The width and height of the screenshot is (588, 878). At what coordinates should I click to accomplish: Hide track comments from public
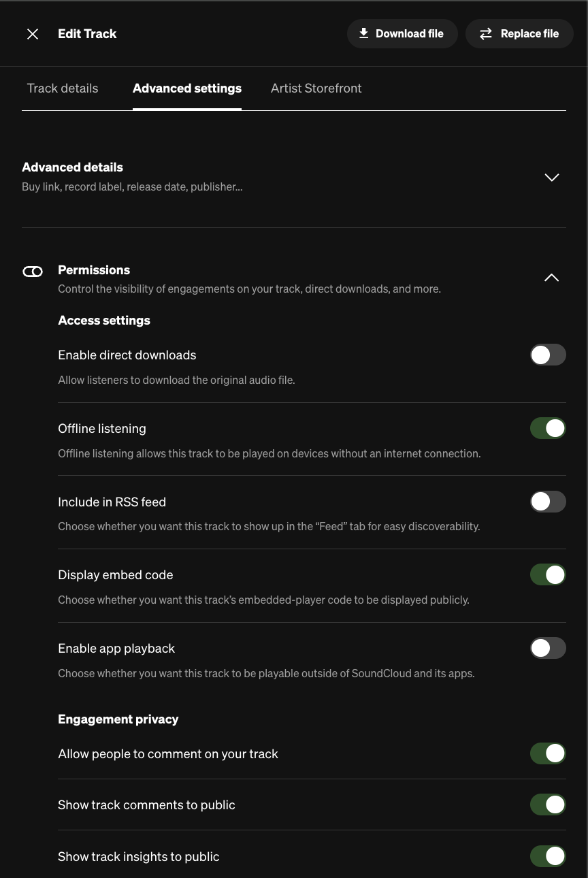pyautogui.click(x=548, y=804)
